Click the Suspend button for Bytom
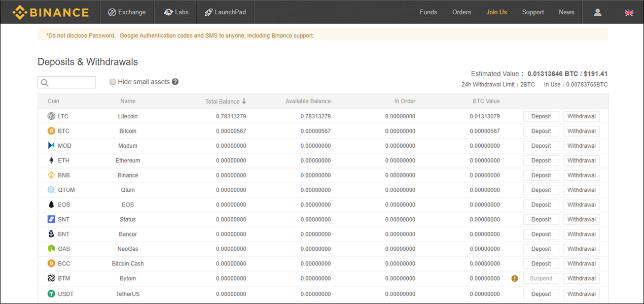This screenshot has width=644, height=304. point(541,278)
